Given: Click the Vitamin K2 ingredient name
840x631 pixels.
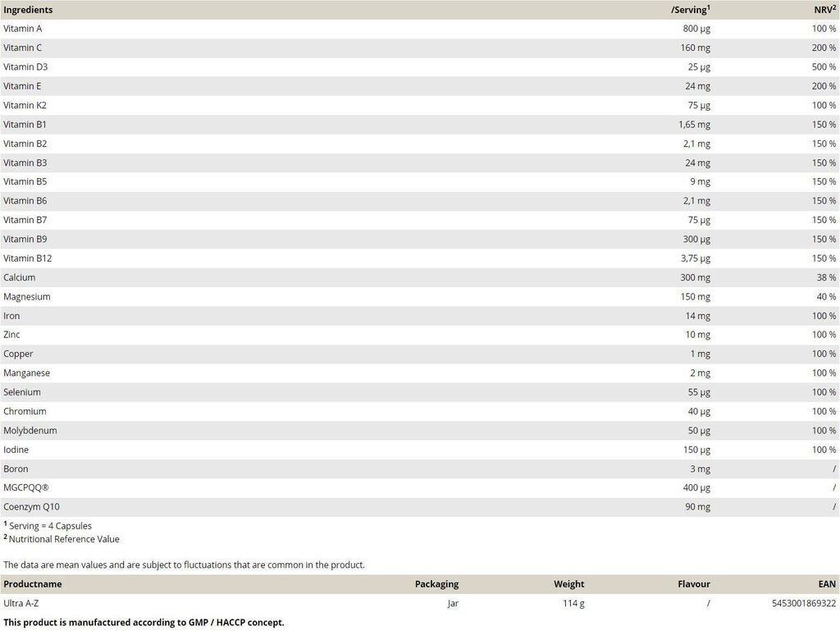Looking at the screenshot, I should click(x=25, y=105).
